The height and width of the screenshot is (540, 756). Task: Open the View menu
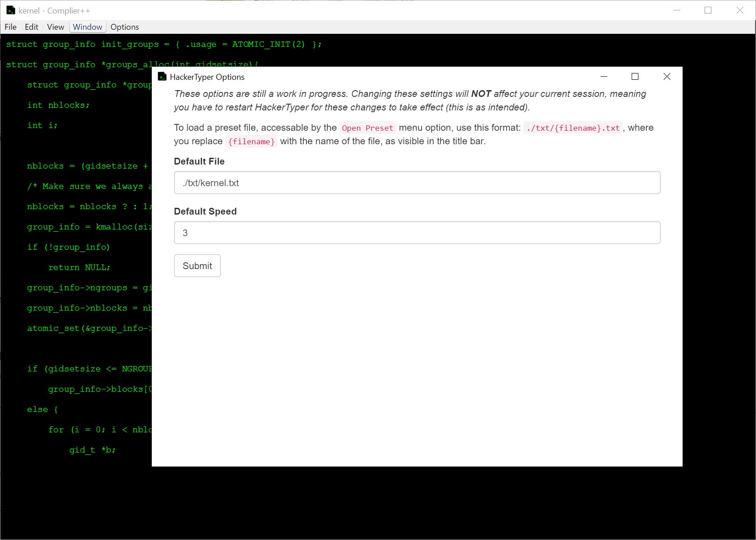point(55,27)
